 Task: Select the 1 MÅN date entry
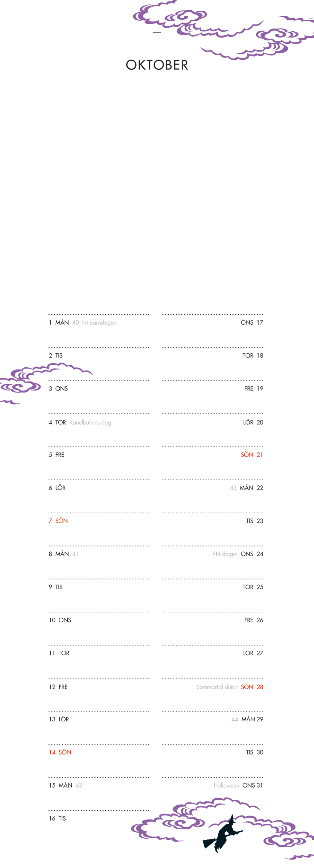pyautogui.click(x=59, y=323)
